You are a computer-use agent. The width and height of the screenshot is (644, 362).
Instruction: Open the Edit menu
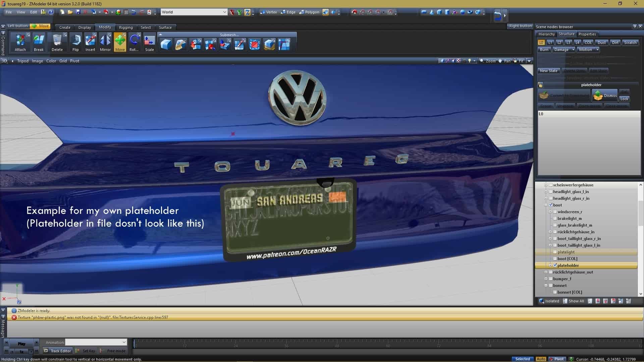(34, 12)
